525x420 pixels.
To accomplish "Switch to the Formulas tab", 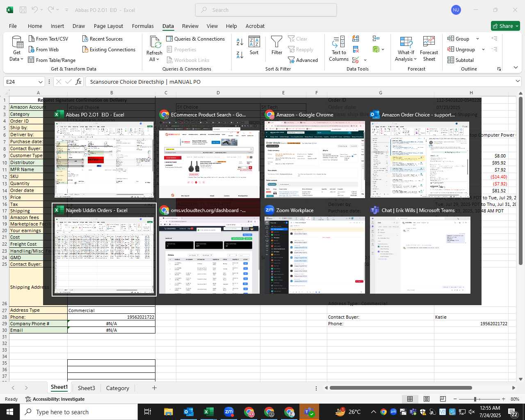I will (143, 26).
